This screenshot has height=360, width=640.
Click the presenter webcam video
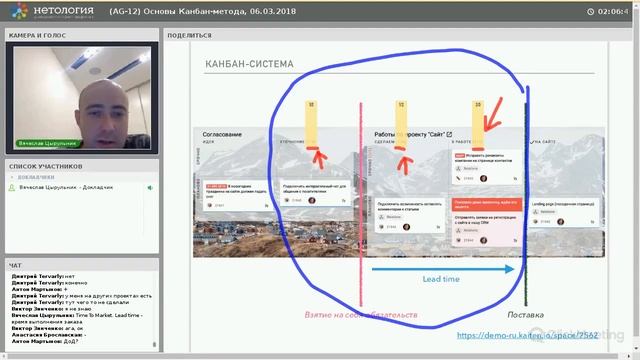pos(82,98)
